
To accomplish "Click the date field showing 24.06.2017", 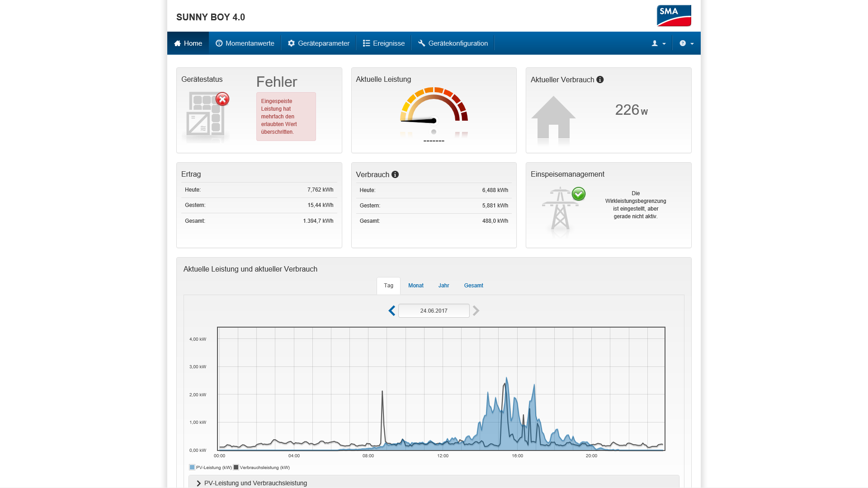I will point(434,311).
